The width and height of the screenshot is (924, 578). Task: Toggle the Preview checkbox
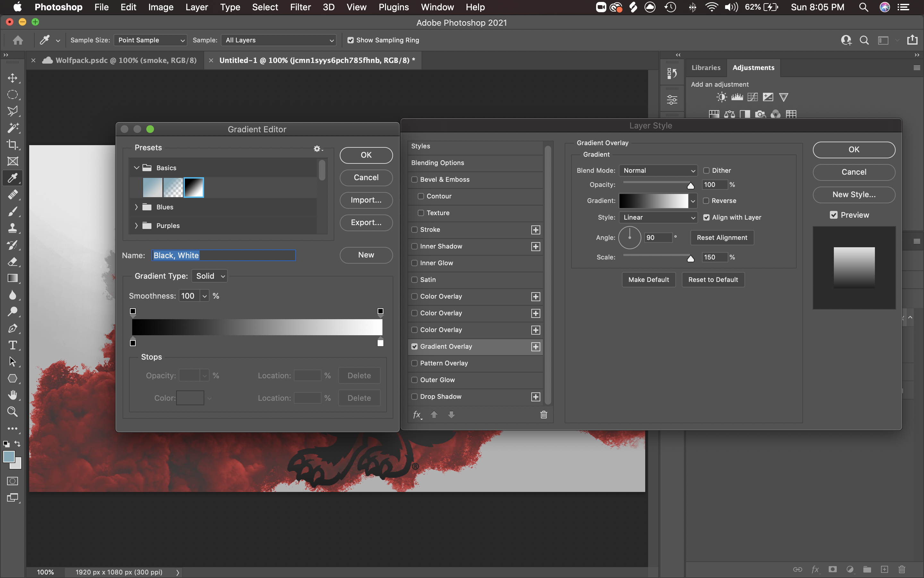834,215
